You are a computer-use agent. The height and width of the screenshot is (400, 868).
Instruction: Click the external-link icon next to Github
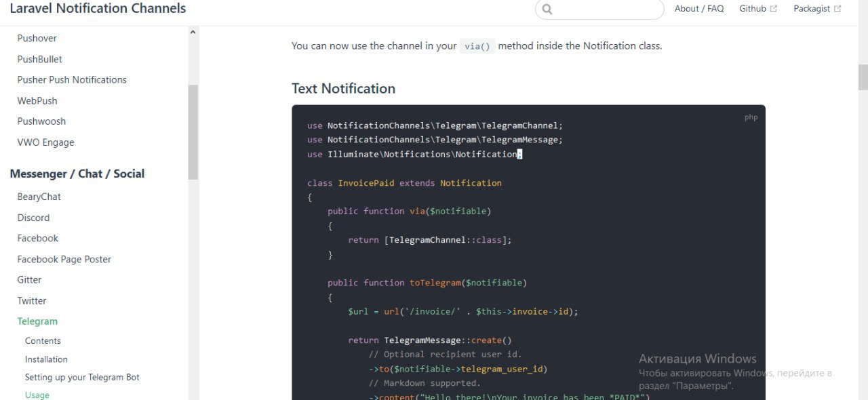tap(774, 9)
